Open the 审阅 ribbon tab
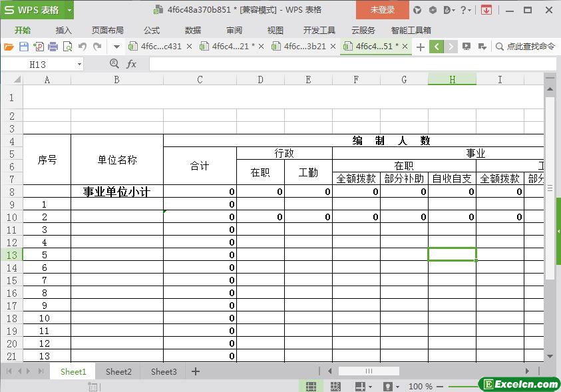The height and width of the screenshot is (392, 561). coord(234,31)
